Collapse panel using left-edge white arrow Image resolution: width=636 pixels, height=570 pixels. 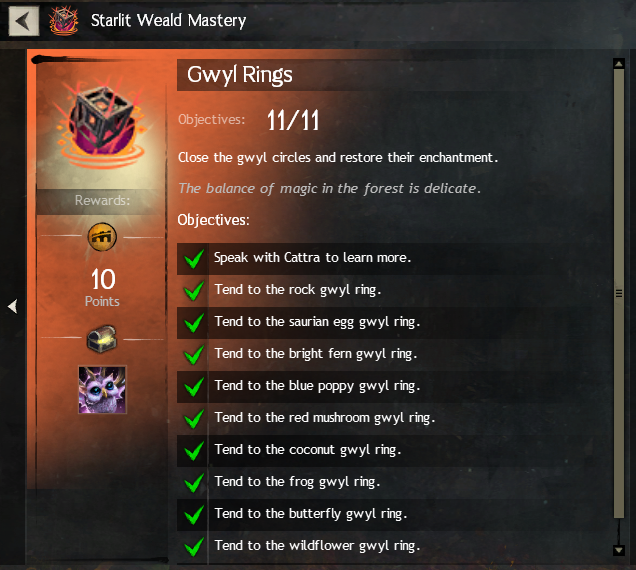(x=13, y=306)
